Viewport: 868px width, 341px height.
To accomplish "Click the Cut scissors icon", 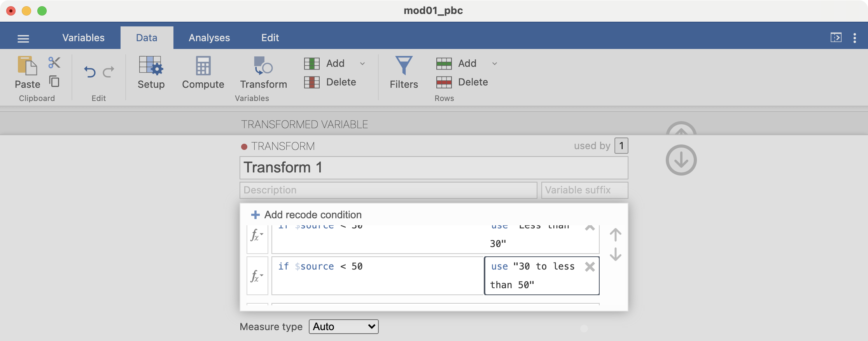I will pyautogui.click(x=54, y=63).
